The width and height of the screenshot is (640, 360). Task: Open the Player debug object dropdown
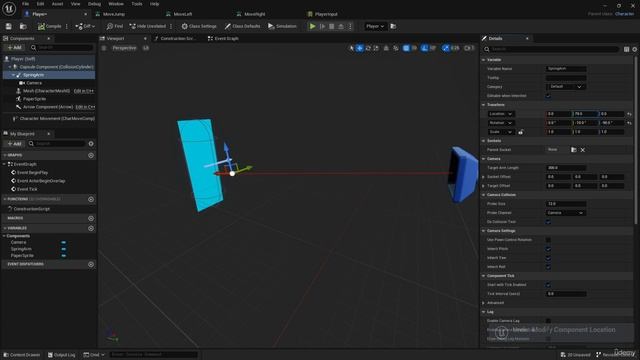click(375, 26)
